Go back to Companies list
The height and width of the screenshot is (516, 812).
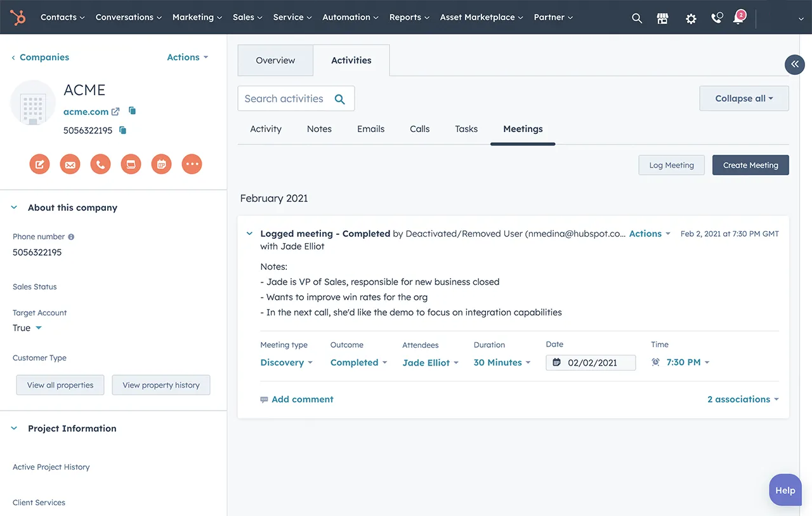click(x=41, y=57)
